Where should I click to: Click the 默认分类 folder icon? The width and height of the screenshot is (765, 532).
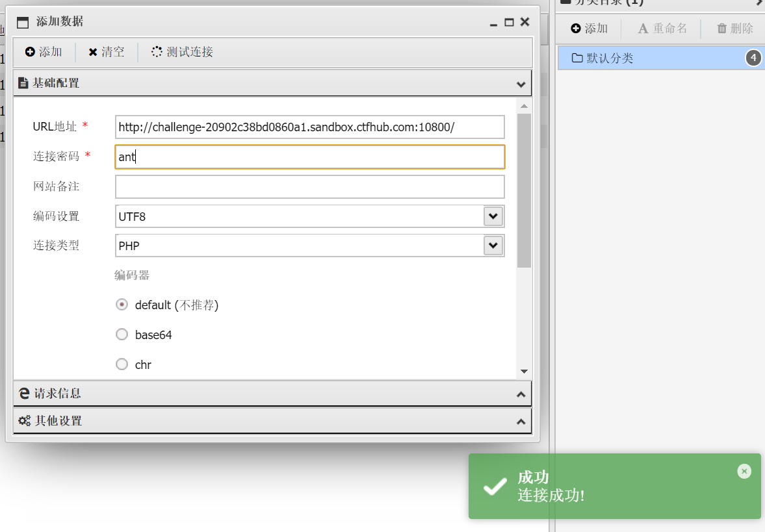click(577, 58)
